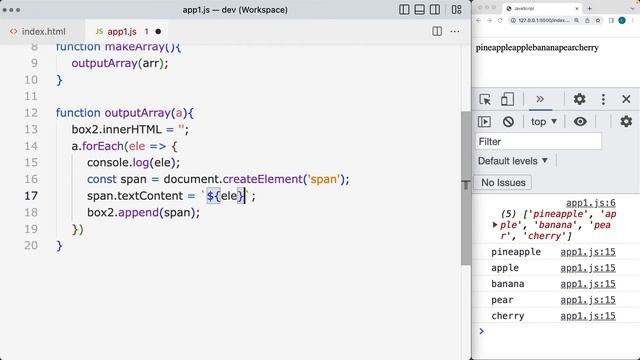Toggle the primary side bar layout icon
The image size is (640, 360).
404,9
